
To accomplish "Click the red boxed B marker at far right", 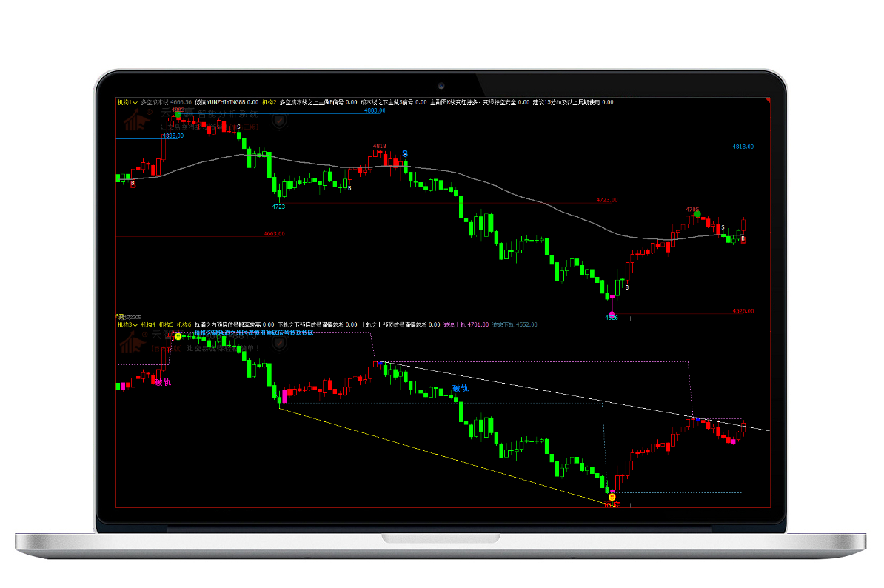I will [x=743, y=239].
